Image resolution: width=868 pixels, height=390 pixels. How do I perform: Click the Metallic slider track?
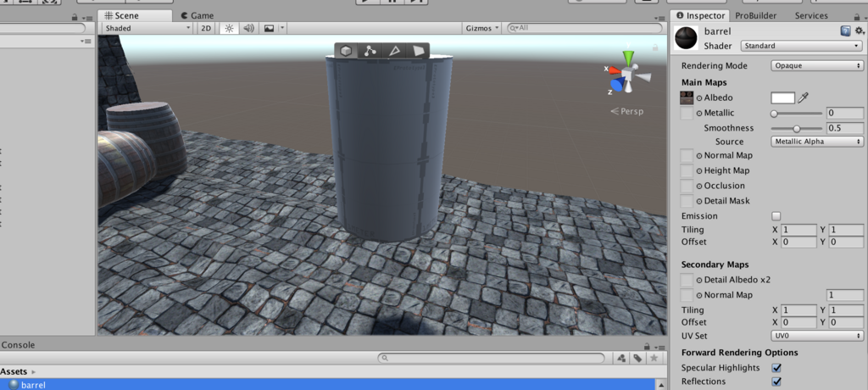click(797, 114)
